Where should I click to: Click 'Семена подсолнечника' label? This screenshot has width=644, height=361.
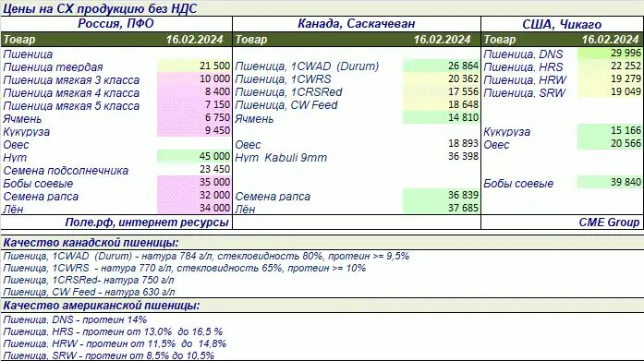click(66, 171)
